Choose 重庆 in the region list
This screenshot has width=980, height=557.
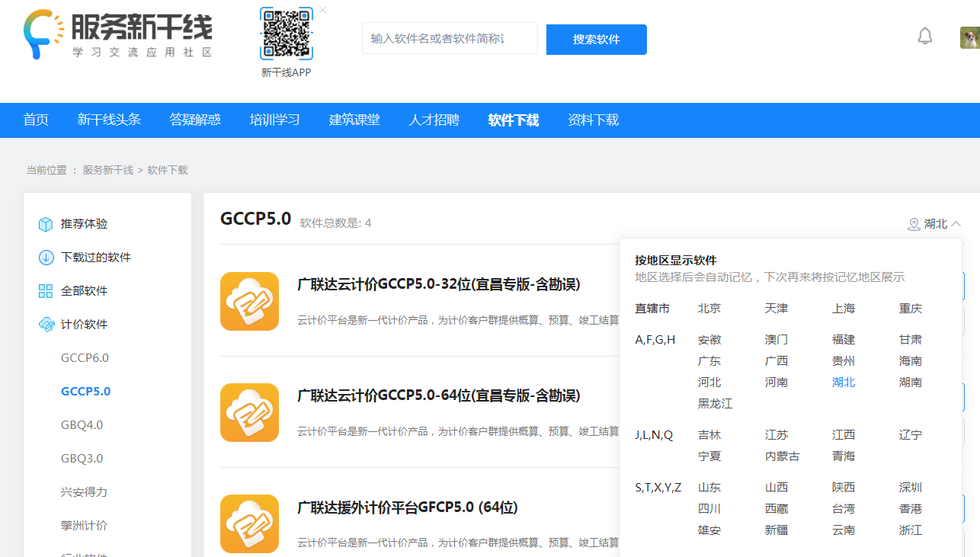coord(911,309)
